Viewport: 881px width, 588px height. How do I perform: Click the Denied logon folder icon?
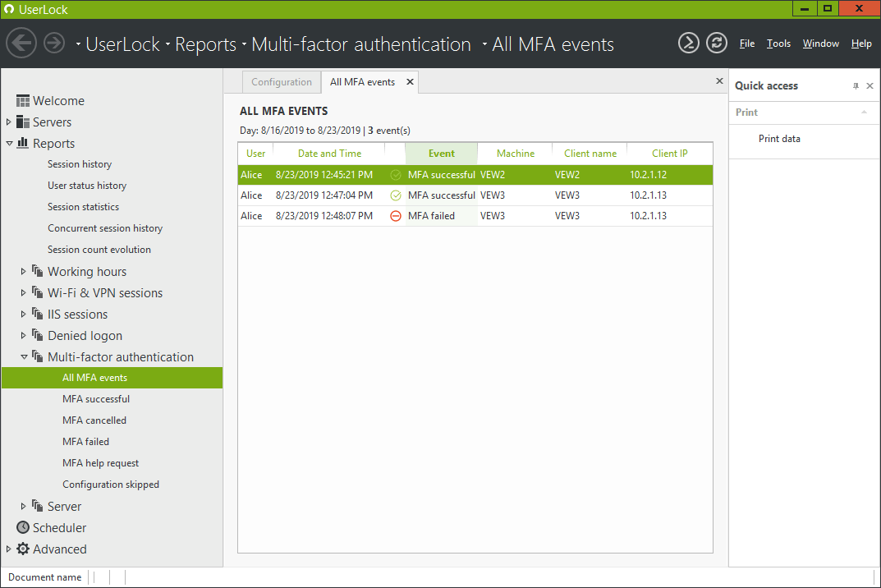tap(37, 335)
